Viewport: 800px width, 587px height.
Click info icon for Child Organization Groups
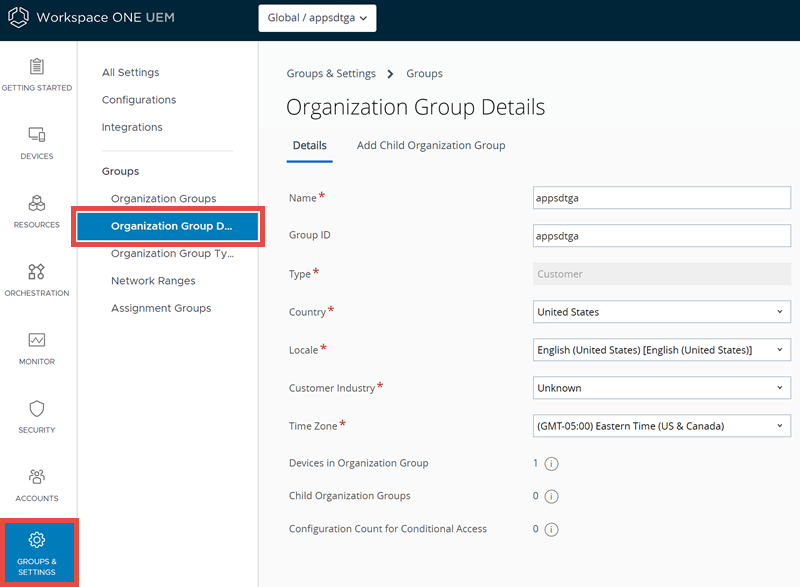pyautogui.click(x=552, y=496)
